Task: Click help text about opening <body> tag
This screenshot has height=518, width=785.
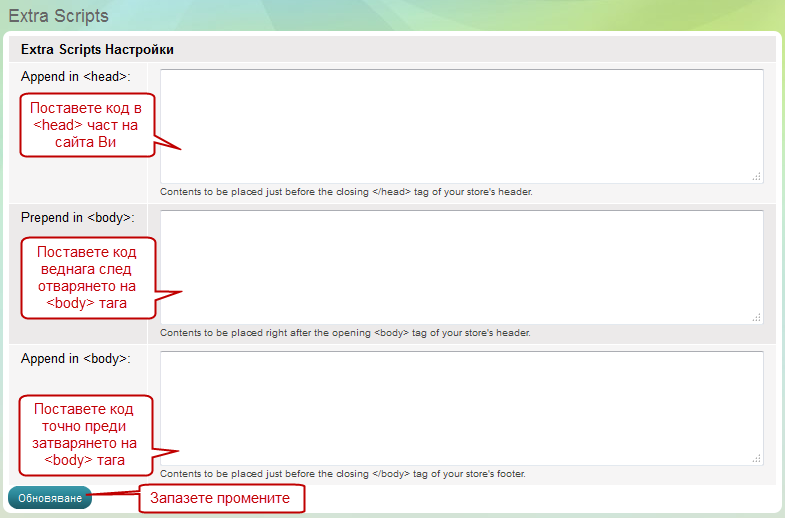Action: [x=345, y=332]
